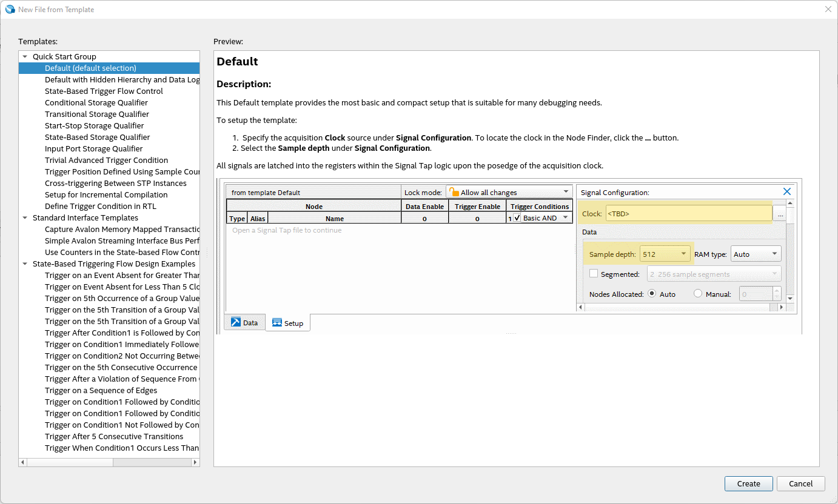This screenshot has height=504, width=838.
Task: Click the Cancel button
Action: tap(800, 483)
